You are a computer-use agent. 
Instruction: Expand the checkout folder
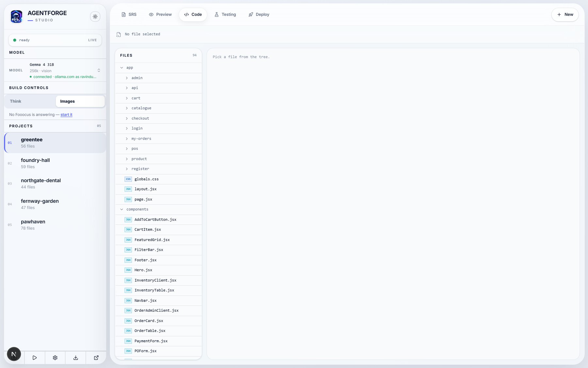(x=158, y=118)
